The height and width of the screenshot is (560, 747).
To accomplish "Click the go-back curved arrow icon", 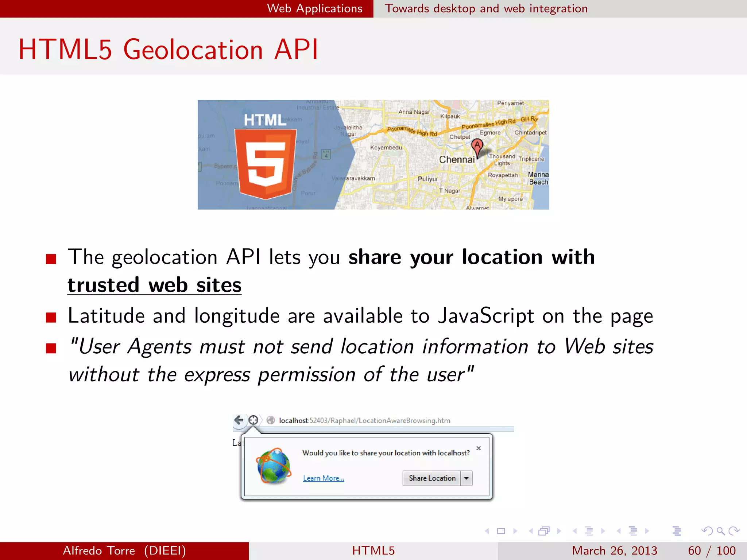I will click(x=707, y=531).
